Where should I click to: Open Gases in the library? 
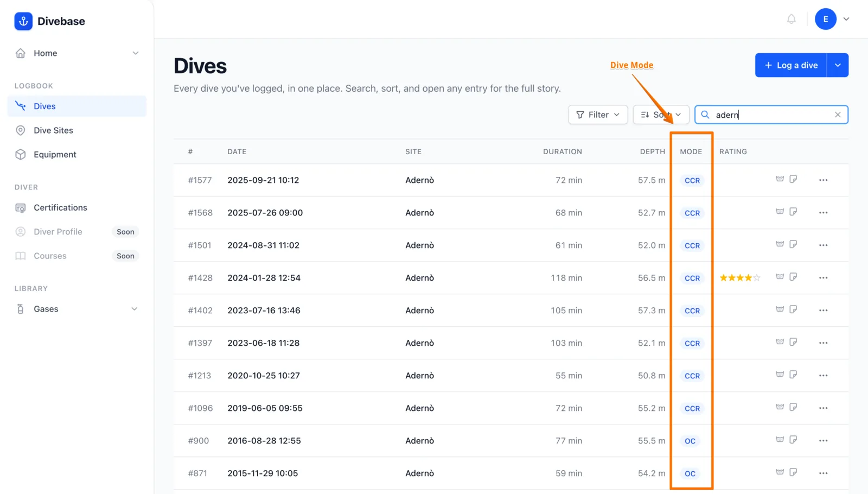click(76, 309)
